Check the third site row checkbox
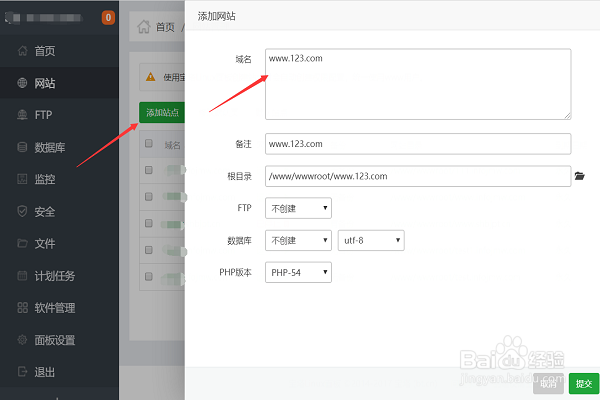 click(149, 223)
